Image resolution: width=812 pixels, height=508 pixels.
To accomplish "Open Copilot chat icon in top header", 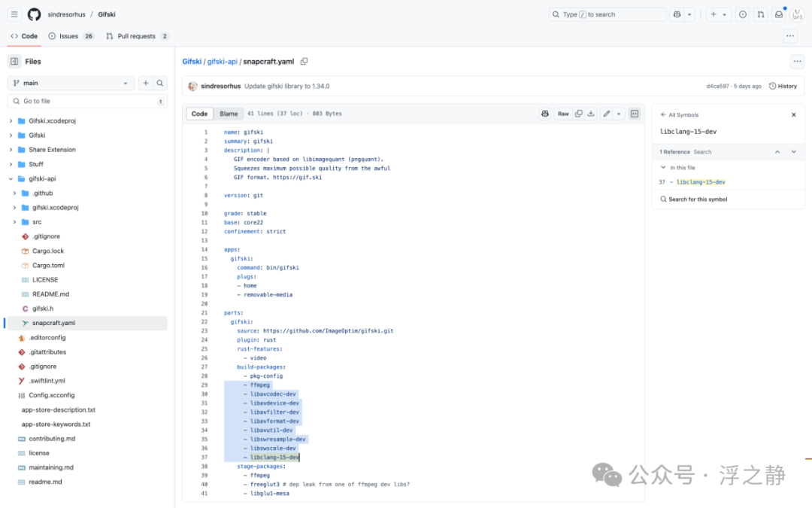I will point(677,14).
